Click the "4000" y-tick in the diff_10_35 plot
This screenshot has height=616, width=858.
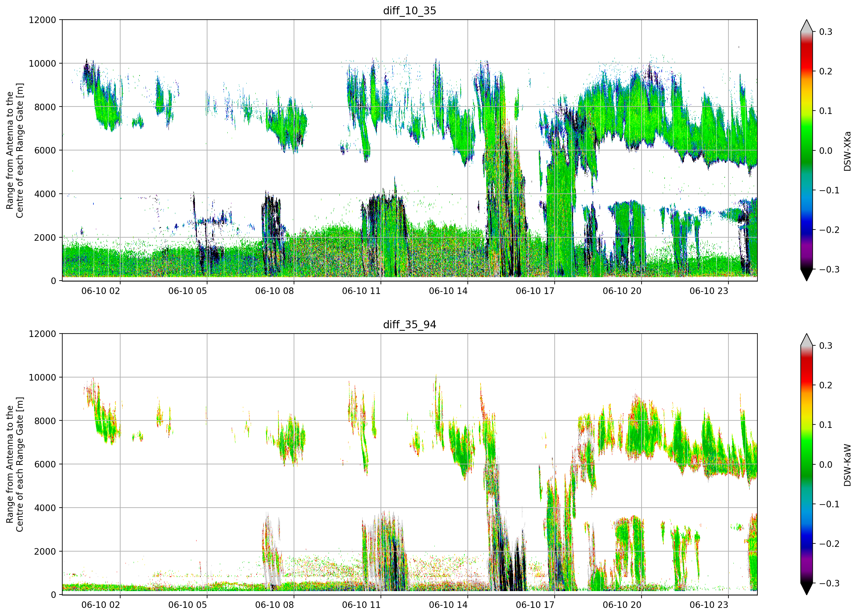point(45,194)
